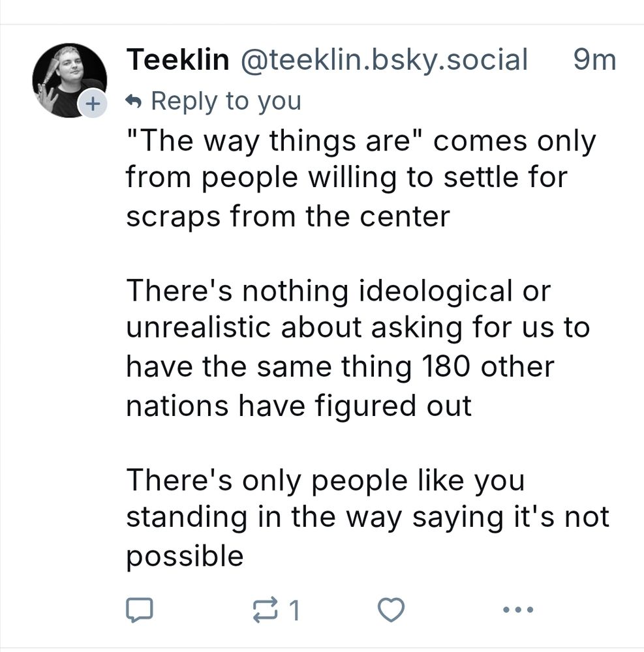
Task: Open the three-dot more options menu
Action: click(x=519, y=610)
